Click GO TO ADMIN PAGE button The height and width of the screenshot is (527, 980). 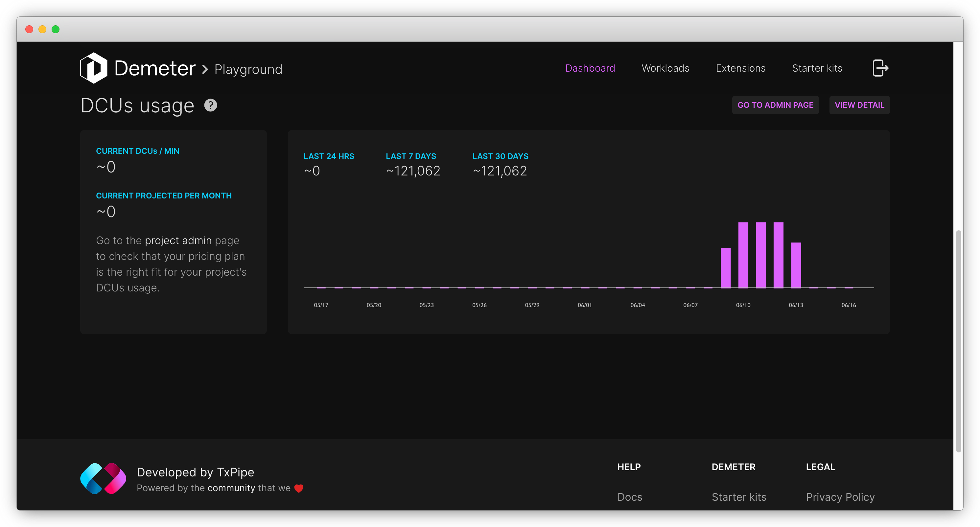pos(775,105)
